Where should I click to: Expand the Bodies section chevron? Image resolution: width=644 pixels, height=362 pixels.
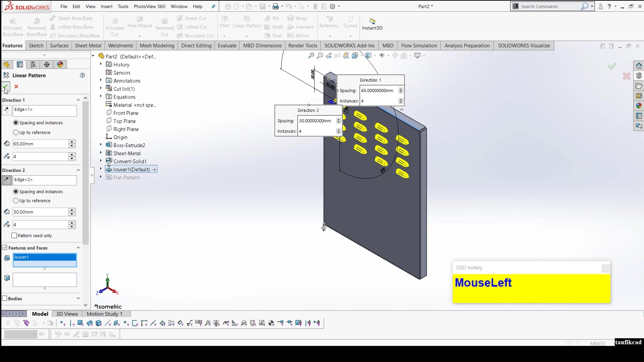pos(78,298)
